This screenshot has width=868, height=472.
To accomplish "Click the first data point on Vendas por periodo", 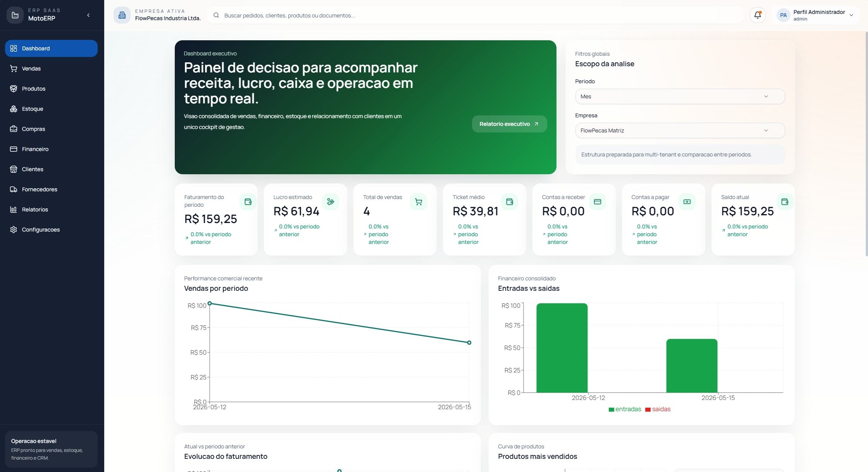I will (210, 303).
